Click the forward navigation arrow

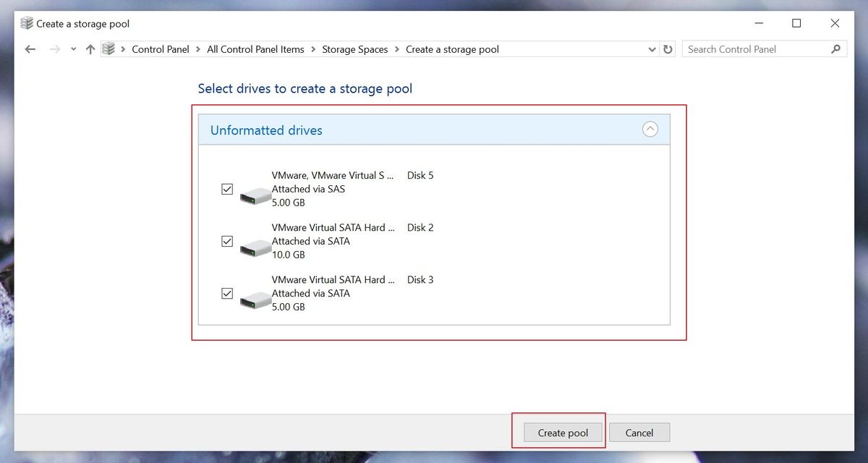coord(54,48)
